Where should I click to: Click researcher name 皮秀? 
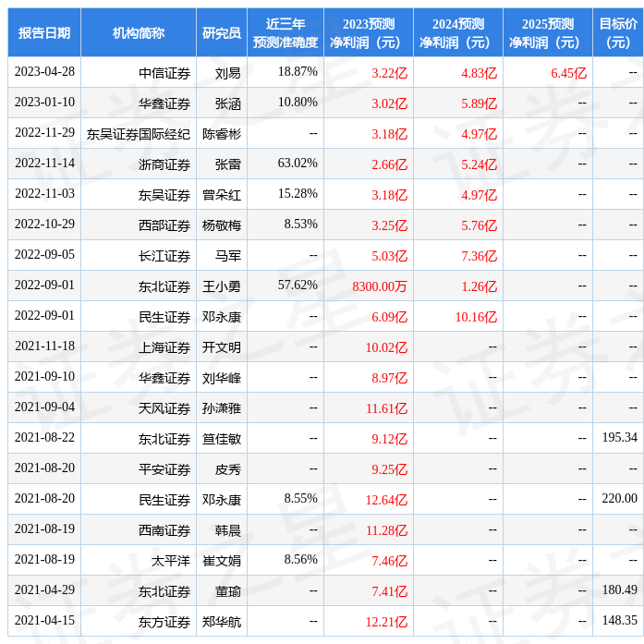point(228,469)
